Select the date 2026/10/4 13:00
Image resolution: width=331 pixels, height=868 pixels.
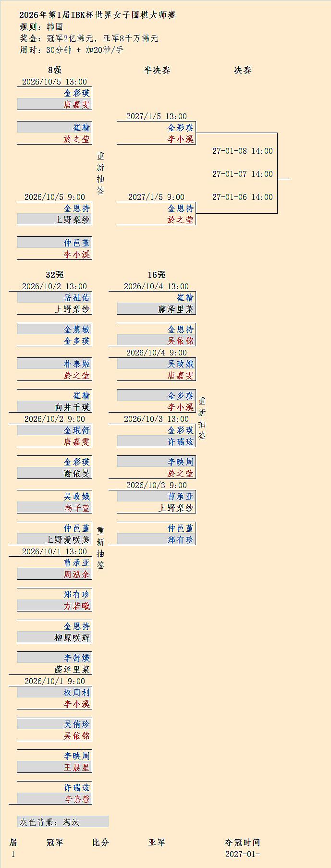tap(157, 286)
